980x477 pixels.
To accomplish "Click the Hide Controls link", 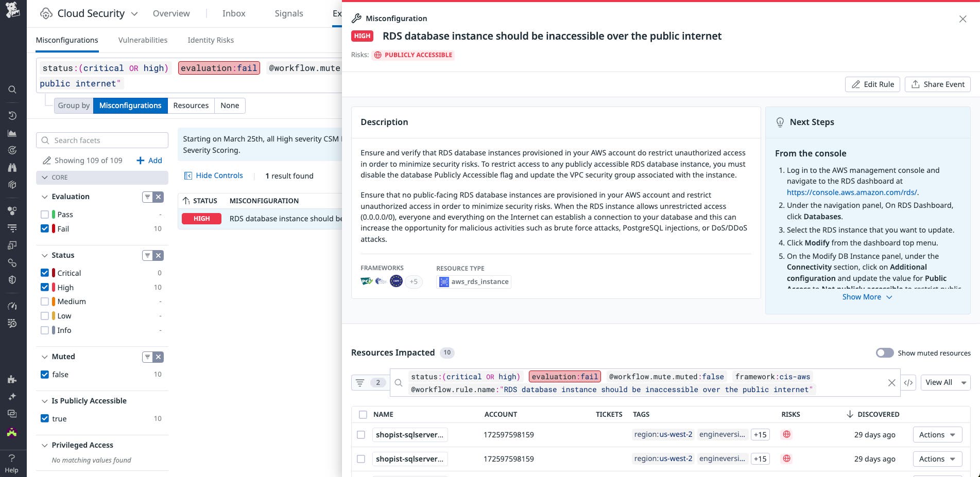I will [x=219, y=175].
